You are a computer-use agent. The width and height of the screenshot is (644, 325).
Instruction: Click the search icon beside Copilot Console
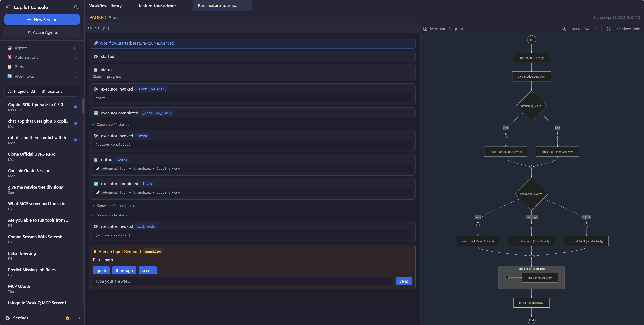coord(76,7)
